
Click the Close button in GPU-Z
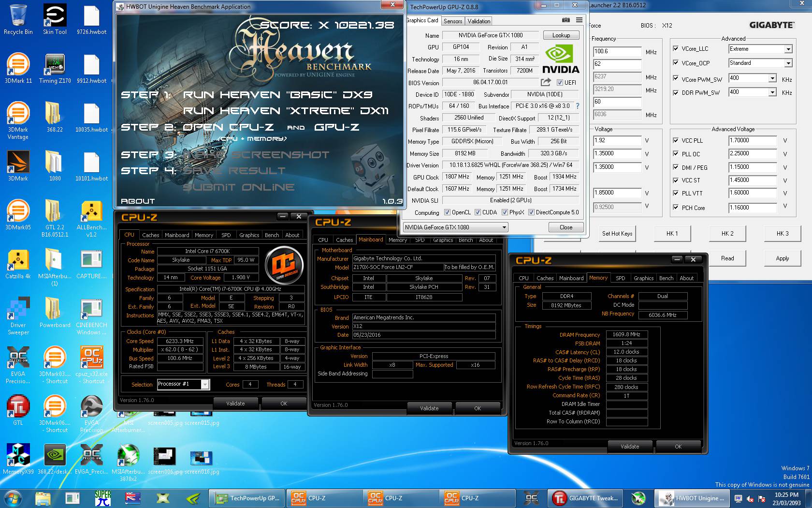coord(565,227)
